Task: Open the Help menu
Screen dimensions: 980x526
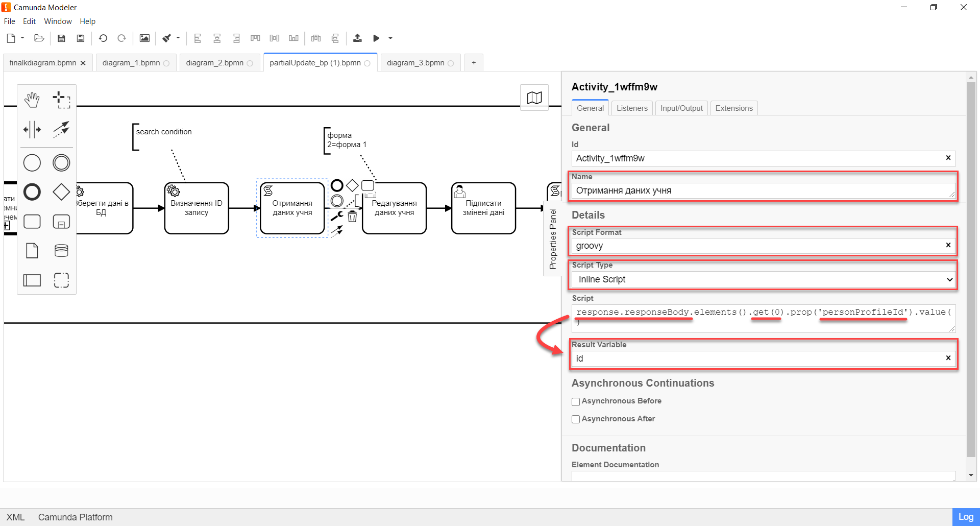Action: (87, 21)
